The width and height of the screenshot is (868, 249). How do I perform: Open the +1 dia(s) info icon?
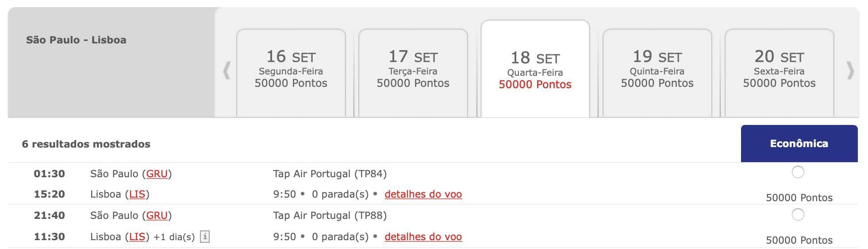click(204, 237)
